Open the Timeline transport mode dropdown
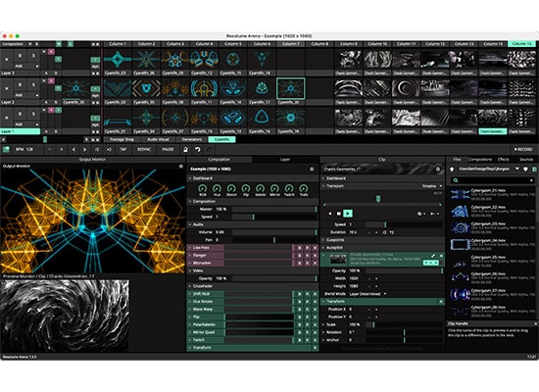 click(x=432, y=186)
